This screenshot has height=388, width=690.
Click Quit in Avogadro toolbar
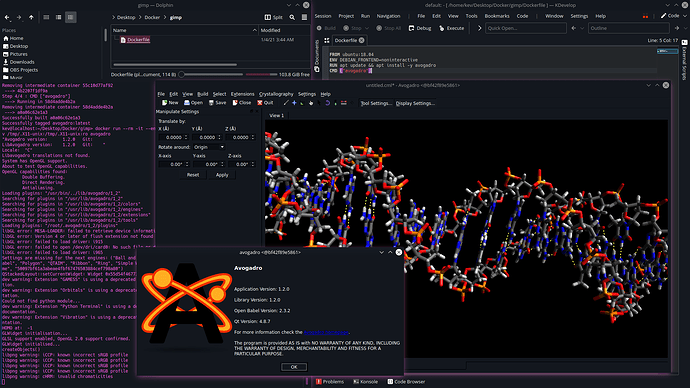click(265, 103)
